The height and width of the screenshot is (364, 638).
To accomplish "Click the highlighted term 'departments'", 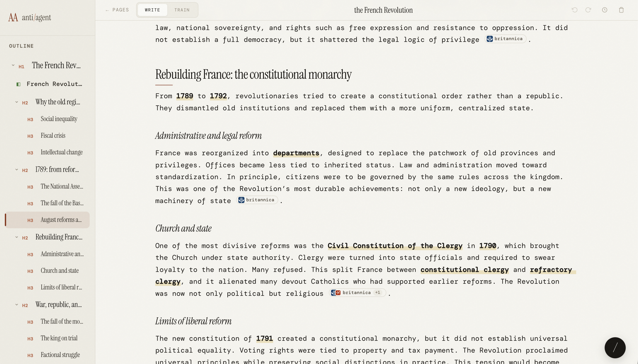I will pyautogui.click(x=296, y=153).
